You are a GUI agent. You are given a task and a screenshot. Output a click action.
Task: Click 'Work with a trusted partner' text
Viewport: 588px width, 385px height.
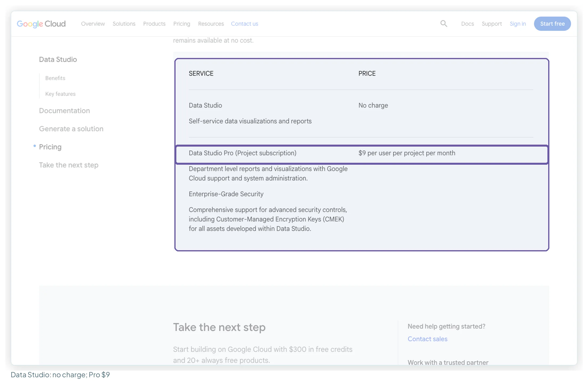pos(448,363)
